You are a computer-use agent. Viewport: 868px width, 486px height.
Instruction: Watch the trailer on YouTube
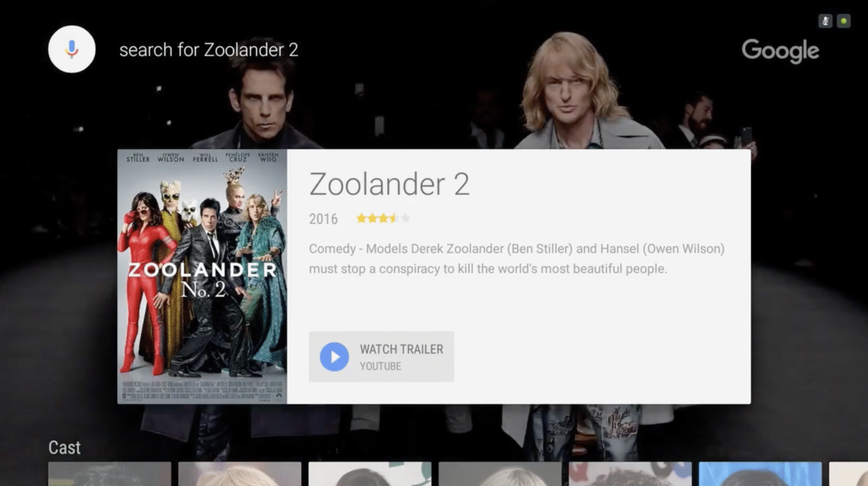tap(381, 357)
